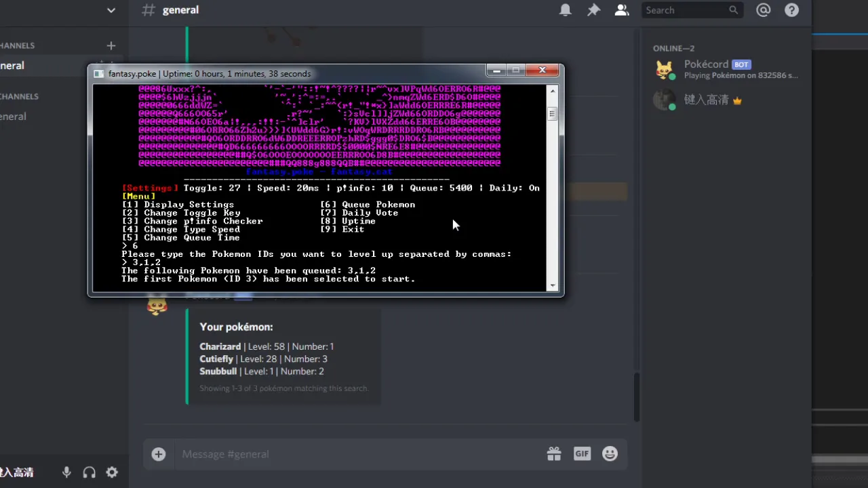This screenshot has height=488, width=868.
Task: Collapse the lower CHANNELS category
Action: point(20,96)
